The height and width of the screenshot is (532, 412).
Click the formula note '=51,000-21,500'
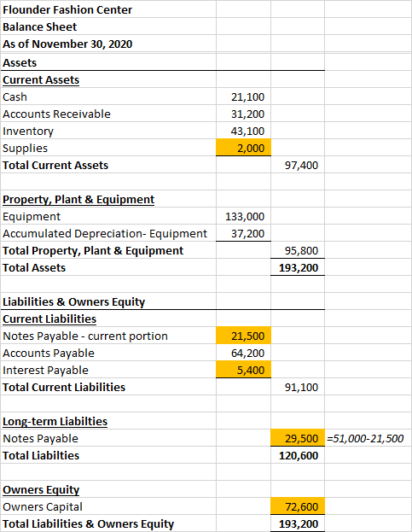pyautogui.click(x=365, y=438)
